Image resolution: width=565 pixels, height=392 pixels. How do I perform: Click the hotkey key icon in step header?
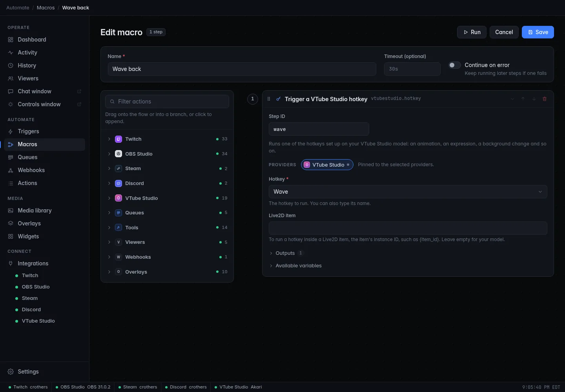tap(278, 99)
